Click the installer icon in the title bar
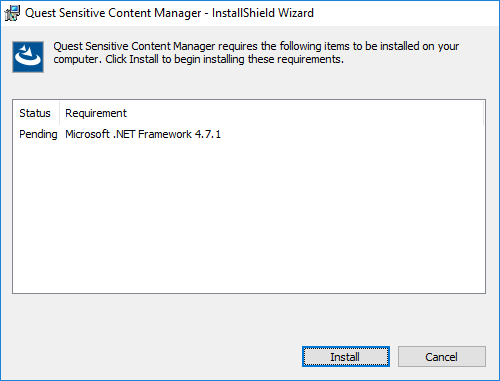Screen dimensions: 500x381 click(12, 13)
